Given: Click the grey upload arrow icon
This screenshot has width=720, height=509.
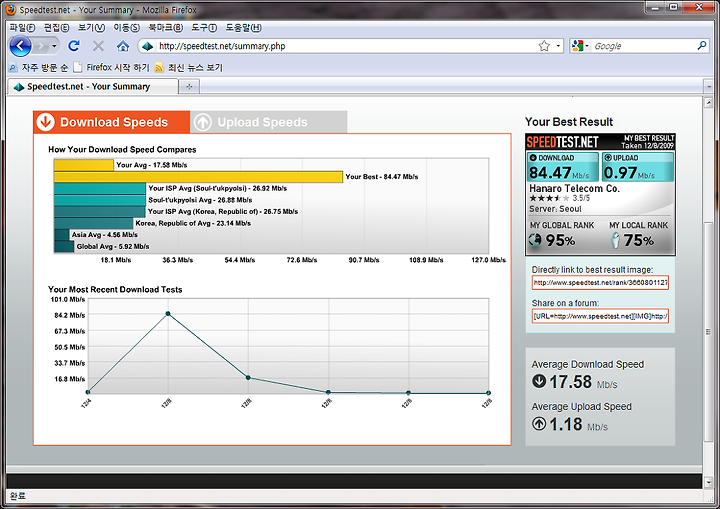Looking at the screenshot, I should 203,122.
